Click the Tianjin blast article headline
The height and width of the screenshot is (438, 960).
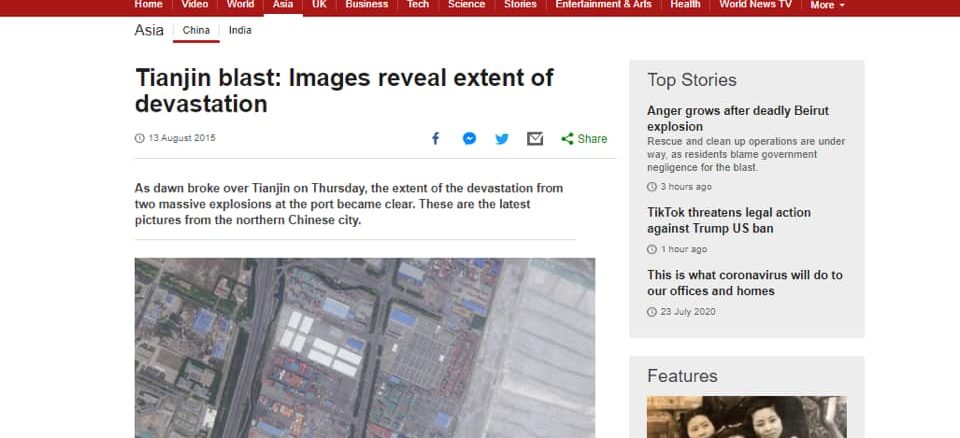click(344, 91)
